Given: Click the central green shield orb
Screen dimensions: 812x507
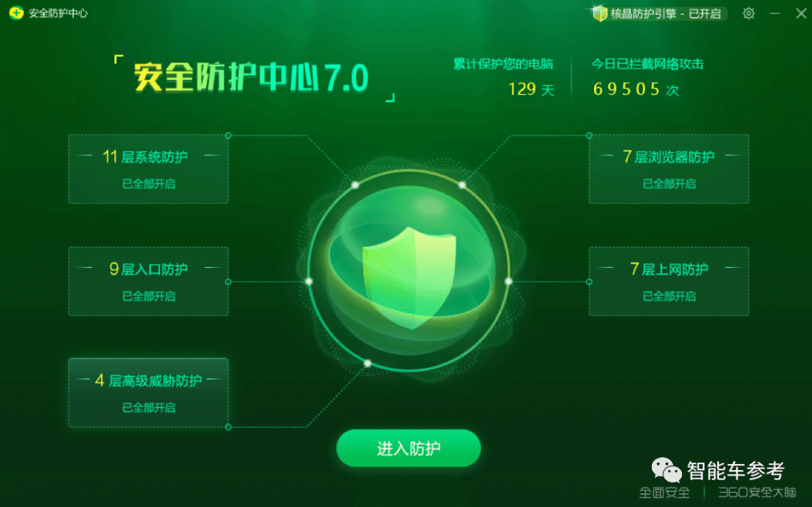Looking at the screenshot, I should pos(409,271).
